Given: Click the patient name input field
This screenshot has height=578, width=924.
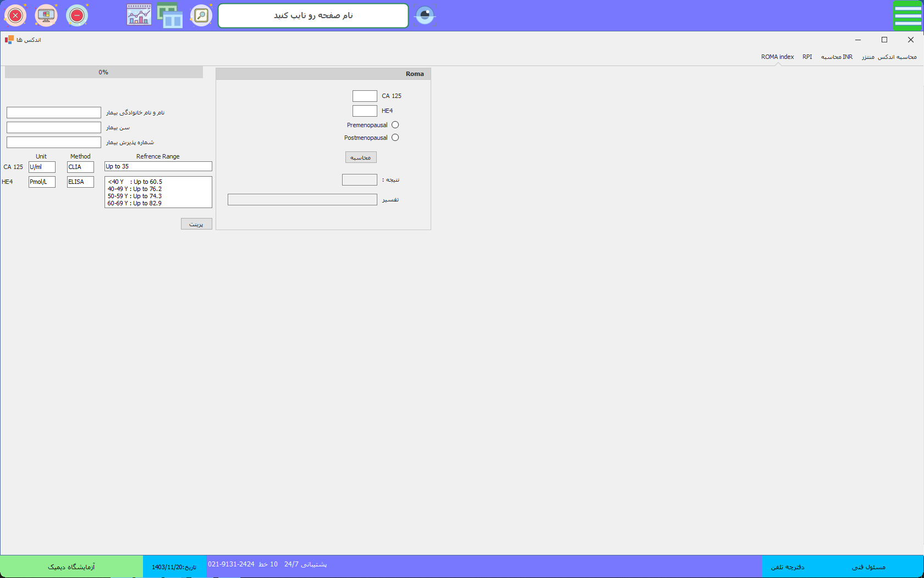Looking at the screenshot, I should click(x=54, y=113).
